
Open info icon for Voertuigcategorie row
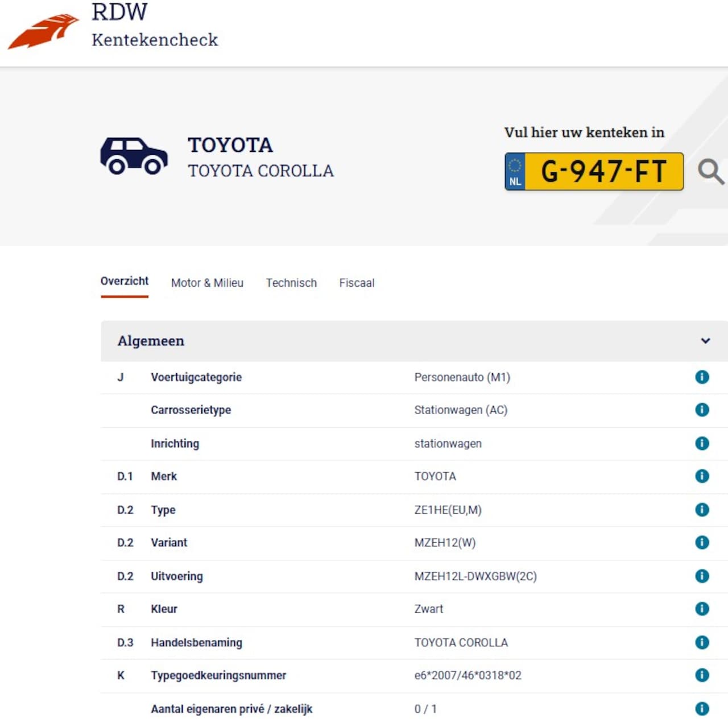coord(702,377)
